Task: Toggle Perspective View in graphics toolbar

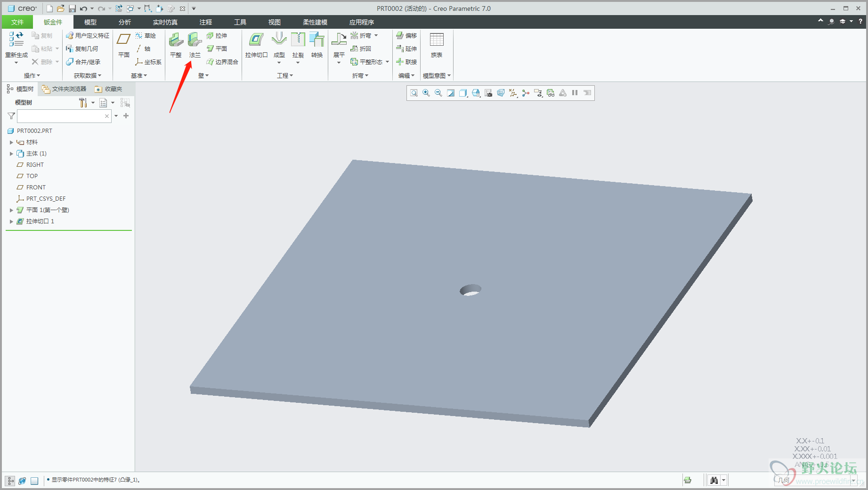Action: point(501,93)
